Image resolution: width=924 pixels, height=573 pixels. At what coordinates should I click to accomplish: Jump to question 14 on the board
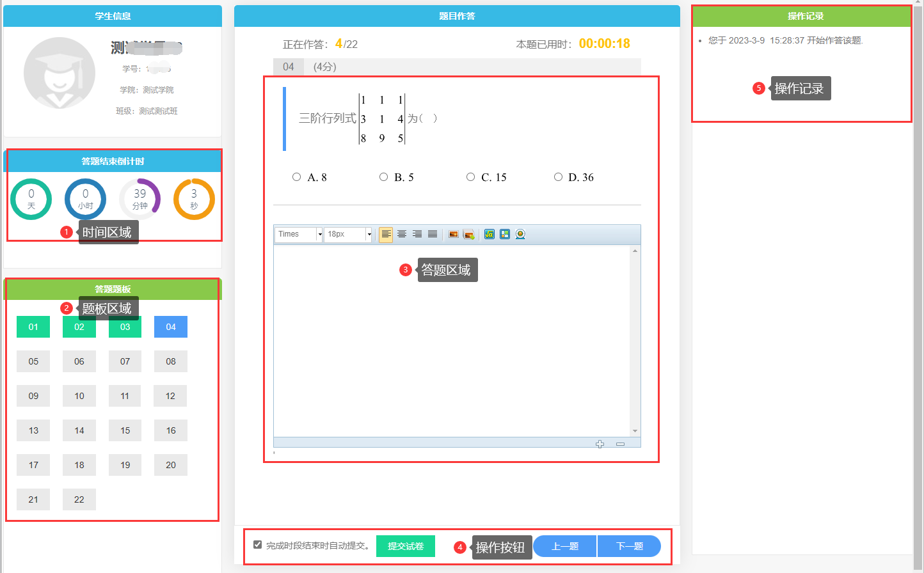tap(79, 430)
